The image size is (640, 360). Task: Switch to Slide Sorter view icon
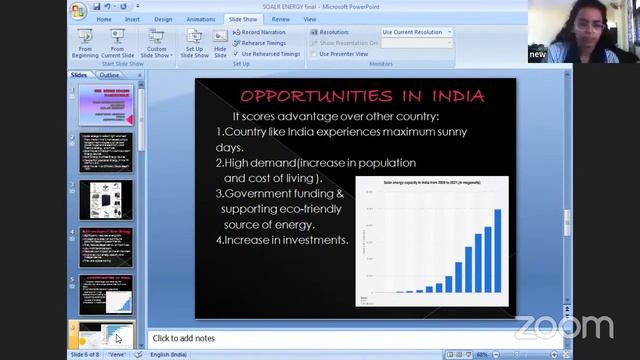tap(459, 355)
